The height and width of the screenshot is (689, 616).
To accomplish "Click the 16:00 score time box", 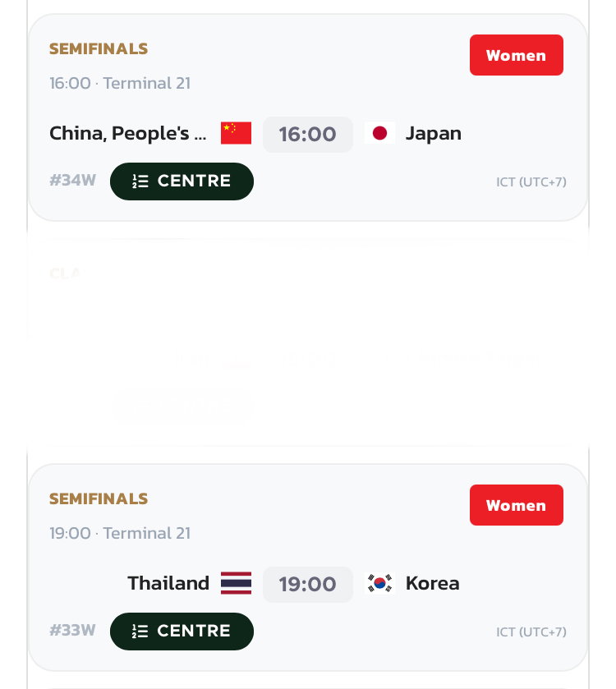I will point(307,135).
